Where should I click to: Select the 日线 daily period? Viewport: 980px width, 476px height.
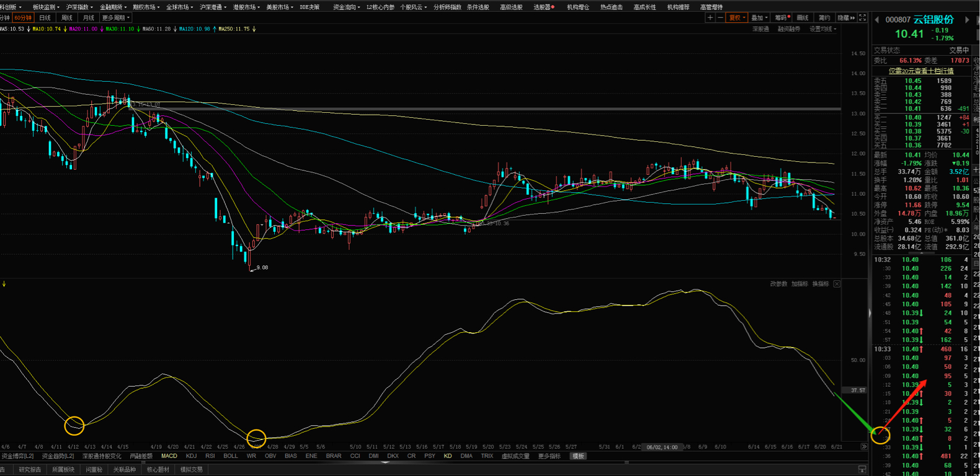click(x=45, y=18)
